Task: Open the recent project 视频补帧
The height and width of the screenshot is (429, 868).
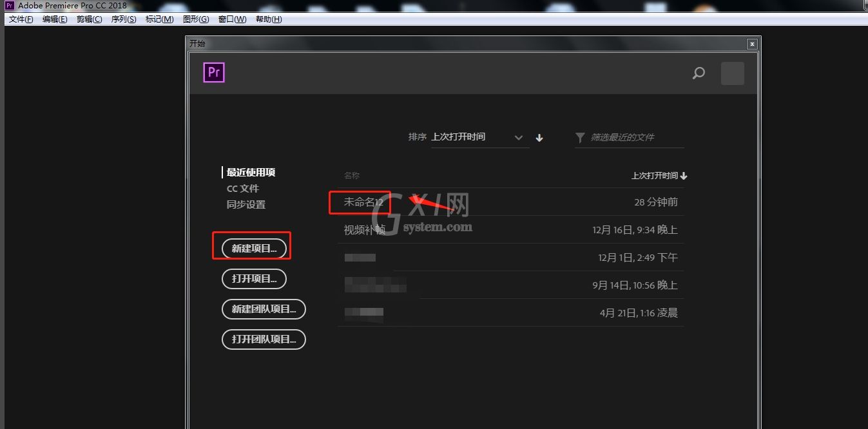Action: (365, 230)
